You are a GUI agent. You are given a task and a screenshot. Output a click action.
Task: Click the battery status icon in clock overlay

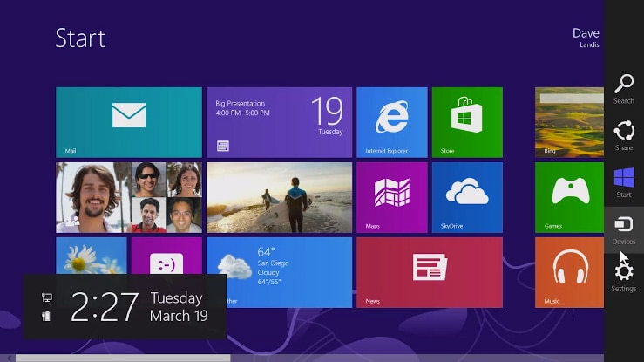pyautogui.click(x=46, y=316)
